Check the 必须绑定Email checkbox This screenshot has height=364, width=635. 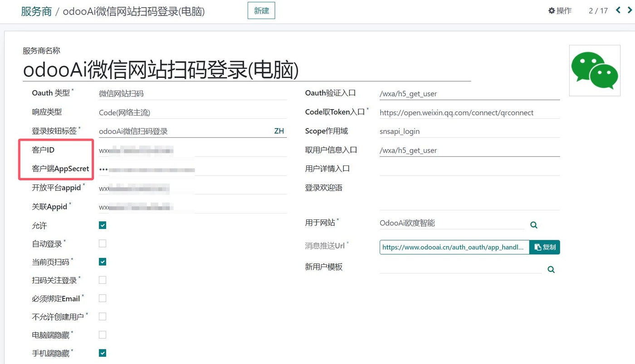103,298
